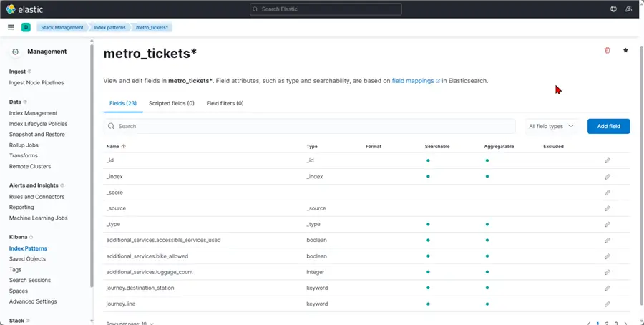Edit the _type field

(607, 225)
